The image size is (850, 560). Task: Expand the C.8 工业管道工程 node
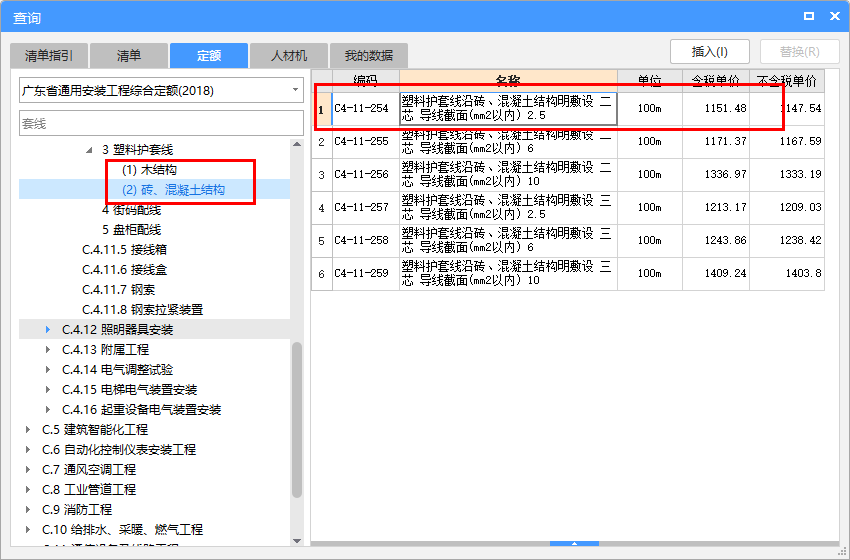point(28,490)
